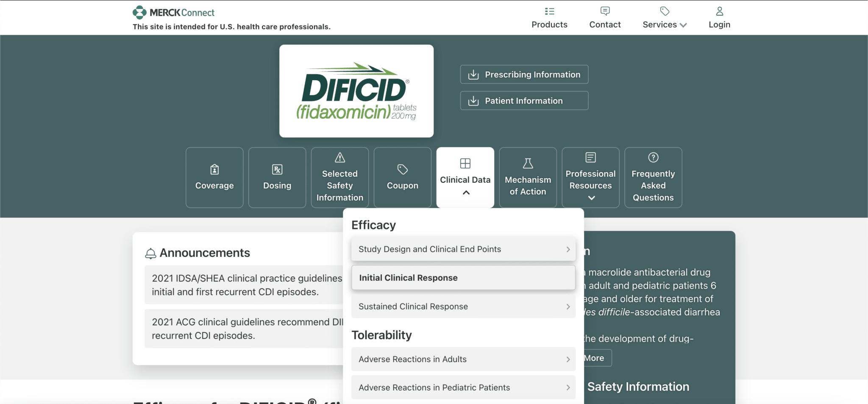868x404 pixels.
Task: Open Study Design and Clinical End Points
Action: click(x=463, y=249)
